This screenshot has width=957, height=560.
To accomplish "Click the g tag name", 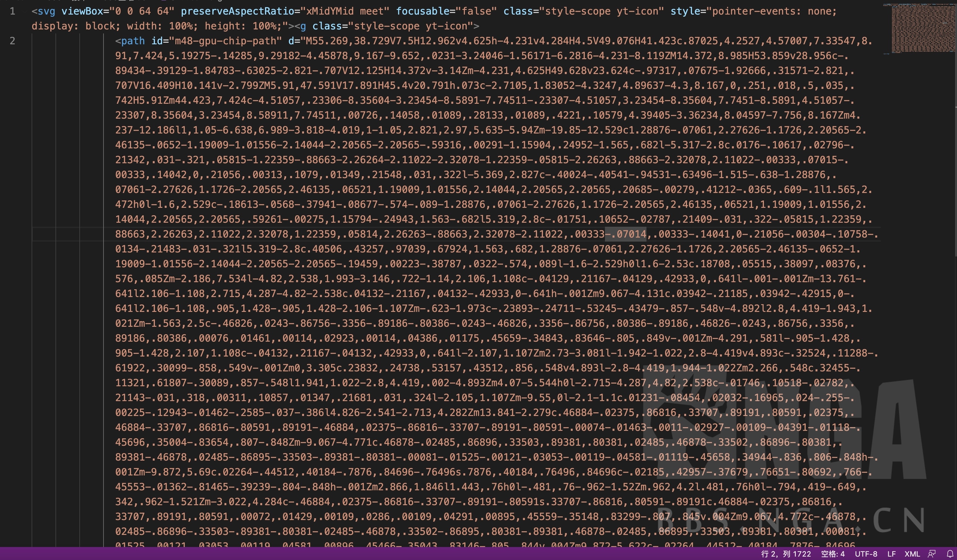I will 303,26.
